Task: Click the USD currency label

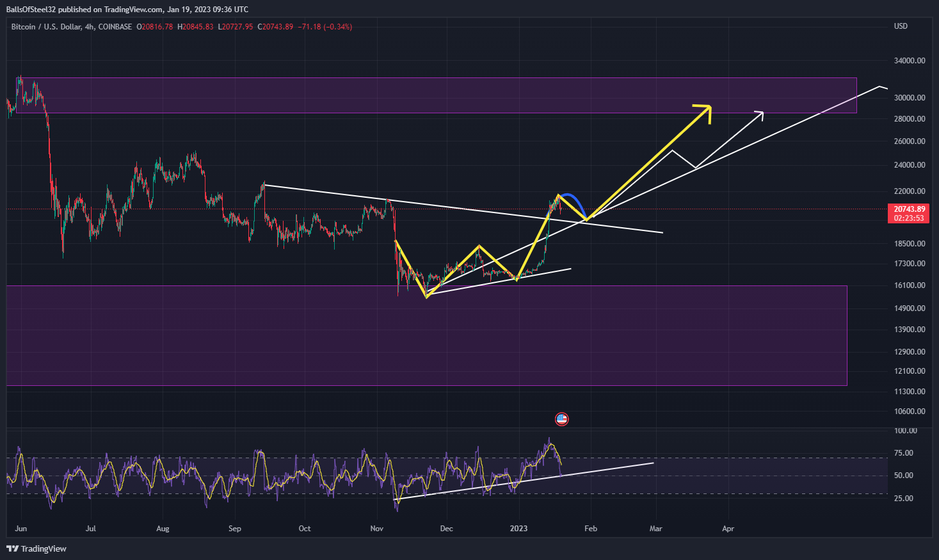Action: pos(901,26)
